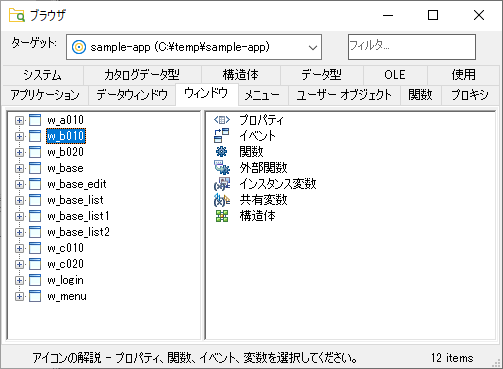Switch to the システム tab
The height and width of the screenshot is (369, 503).
point(42,75)
